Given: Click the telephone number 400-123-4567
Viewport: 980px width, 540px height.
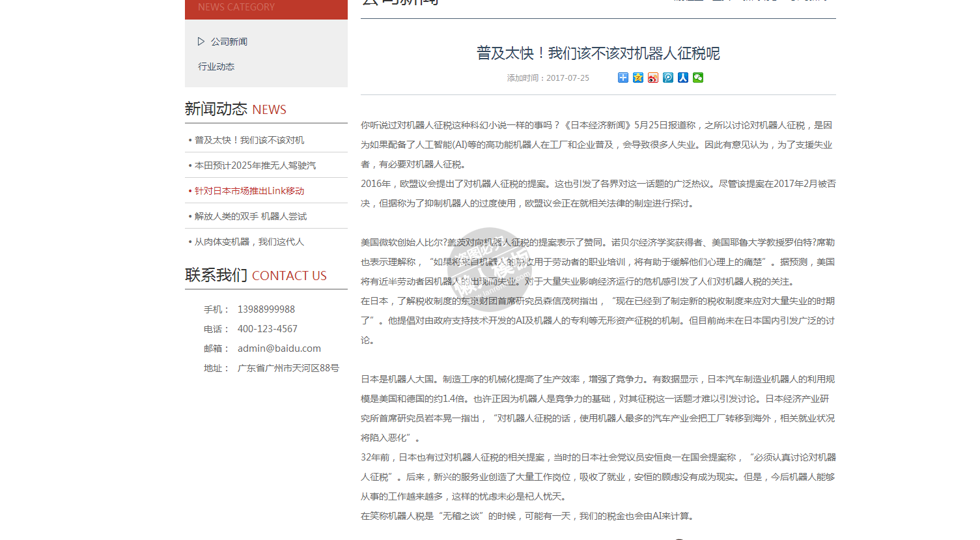Looking at the screenshot, I should [x=268, y=329].
